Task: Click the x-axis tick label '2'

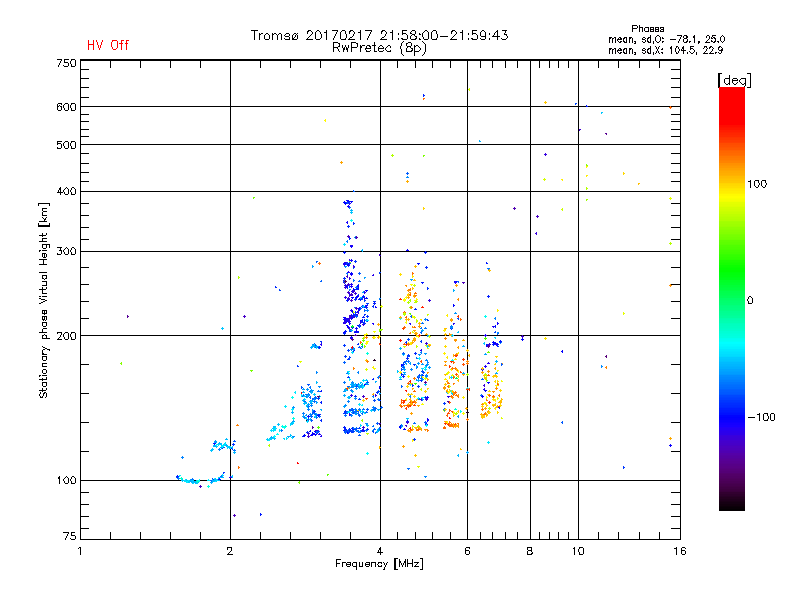Action: tap(230, 551)
